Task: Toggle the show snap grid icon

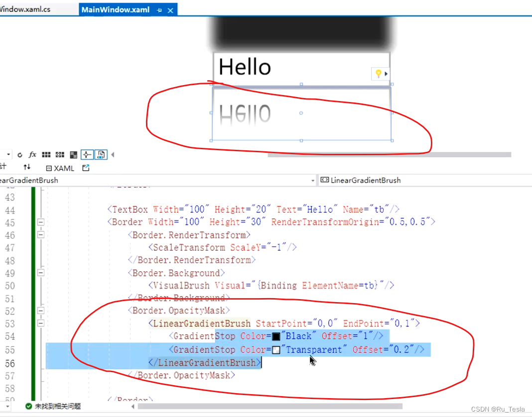Action: click(x=46, y=154)
